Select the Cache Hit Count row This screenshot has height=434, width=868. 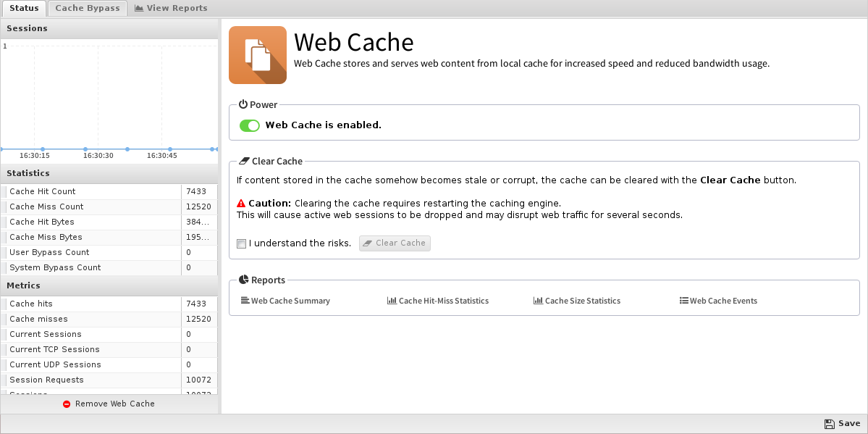pos(109,191)
